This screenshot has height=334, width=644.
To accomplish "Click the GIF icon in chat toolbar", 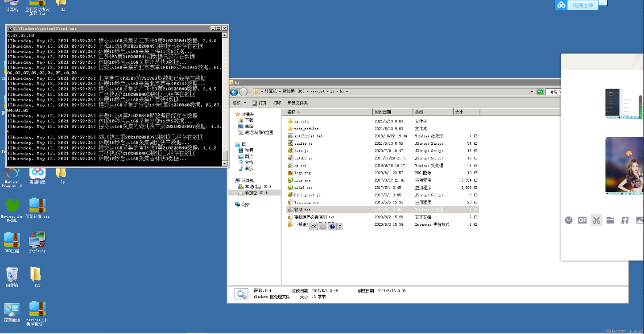I will pyautogui.click(x=582, y=220).
